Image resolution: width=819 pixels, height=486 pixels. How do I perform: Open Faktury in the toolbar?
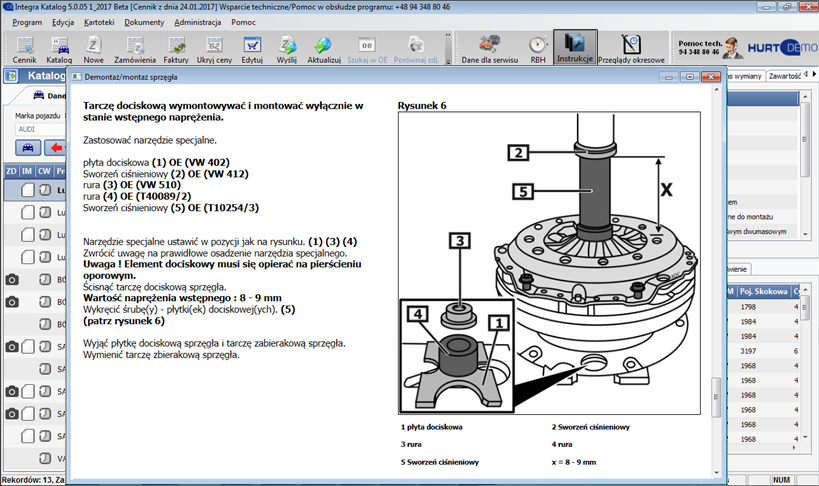tap(176, 49)
